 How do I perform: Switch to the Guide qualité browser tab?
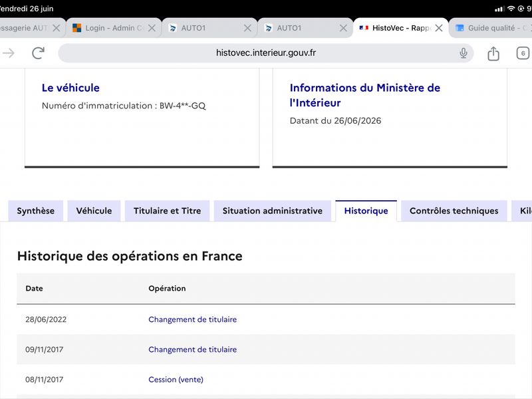[491, 28]
